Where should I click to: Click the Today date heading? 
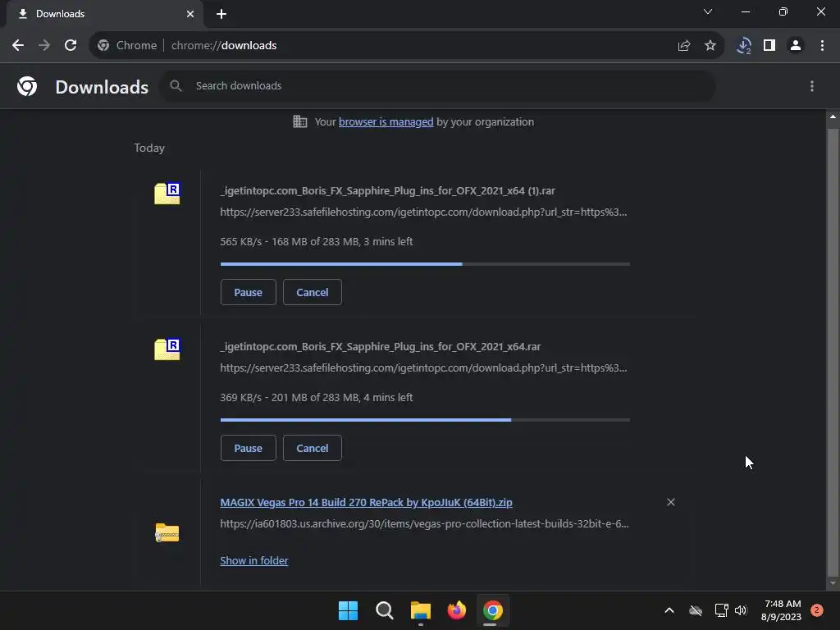coord(149,148)
